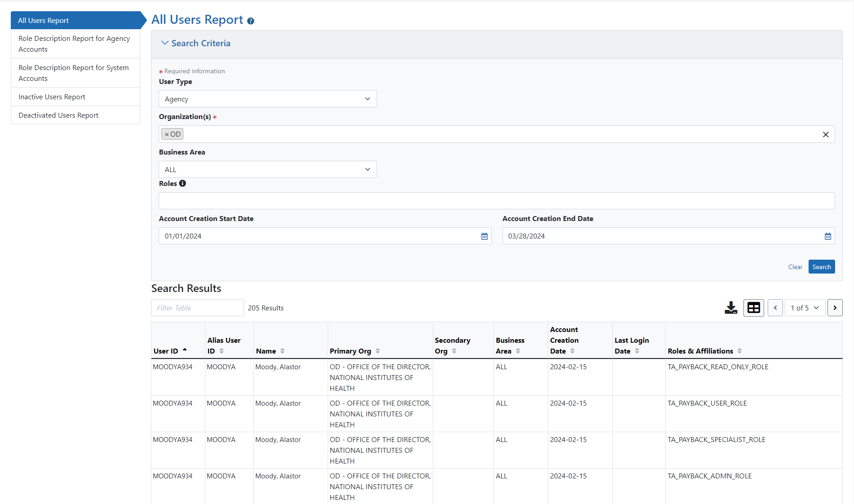Open the page selector 1 of 5
Viewport: 854px width, 504px height.
805,308
